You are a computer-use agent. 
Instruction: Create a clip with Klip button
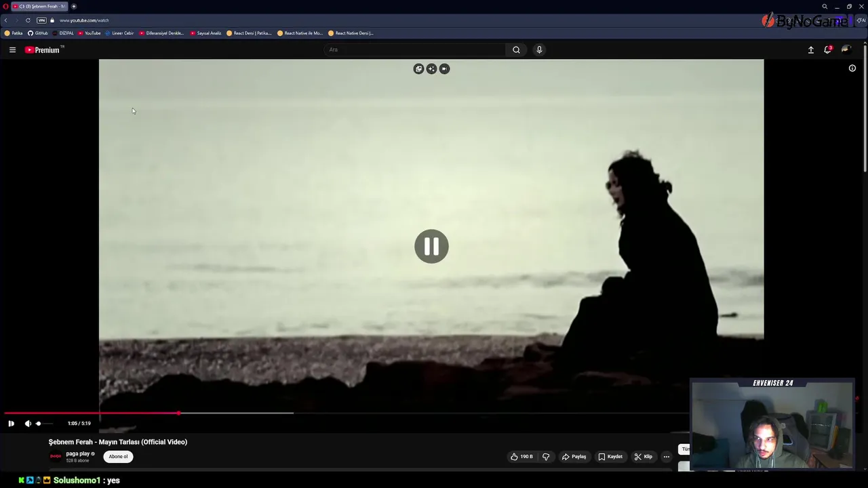643,457
